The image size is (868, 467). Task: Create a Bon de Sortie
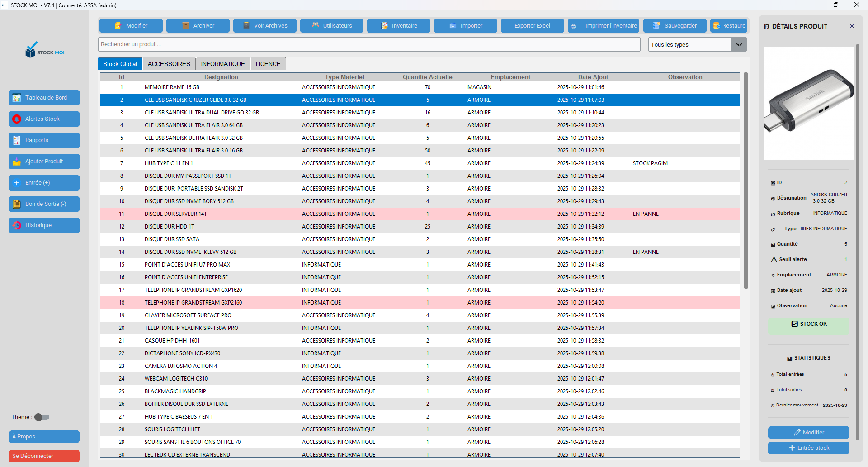(44, 204)
